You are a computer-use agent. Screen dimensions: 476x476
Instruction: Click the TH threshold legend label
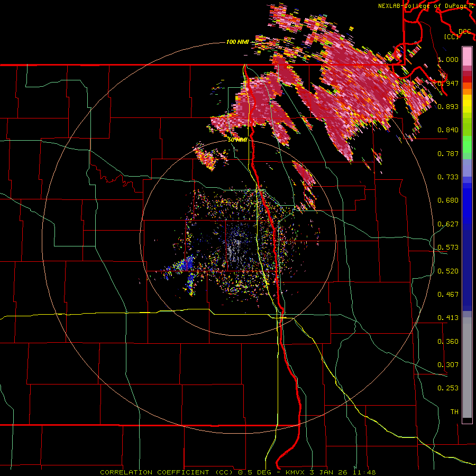[454, 412]
